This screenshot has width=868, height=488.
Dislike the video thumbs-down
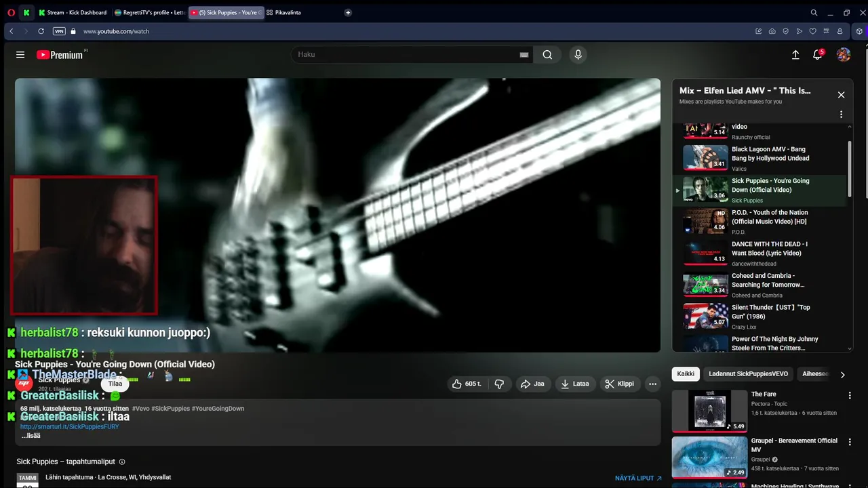coord(500,384)
